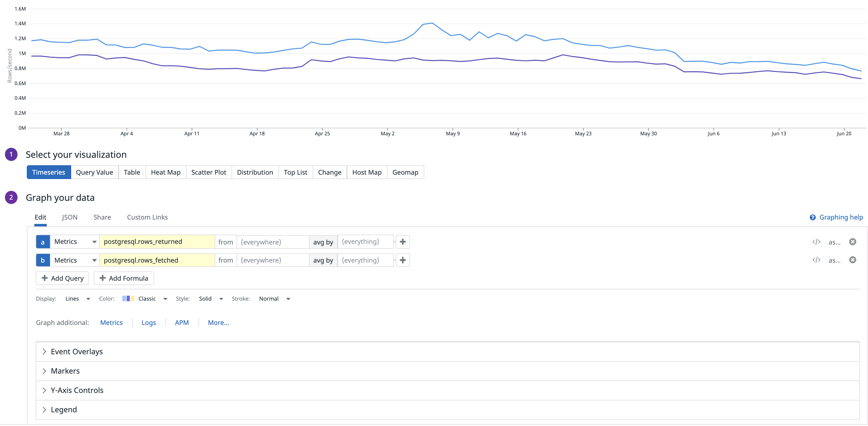This screenshot has height=426, width=868.
Task: Toggle the query a letter badge
Action: coord(43,242)
